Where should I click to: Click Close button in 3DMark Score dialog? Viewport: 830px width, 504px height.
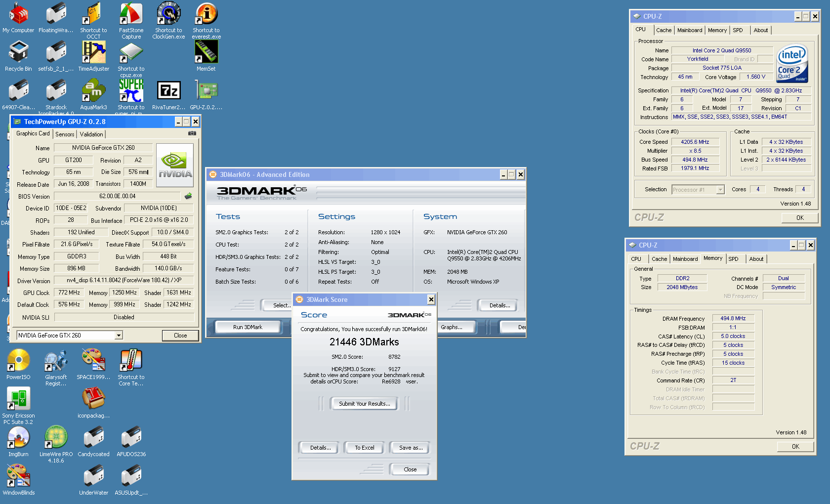coord(410,469)
